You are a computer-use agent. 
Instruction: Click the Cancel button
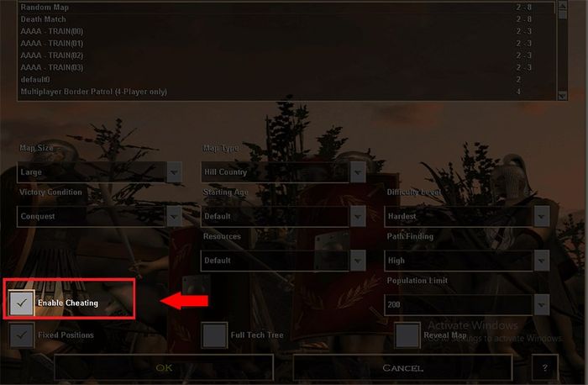402,367
